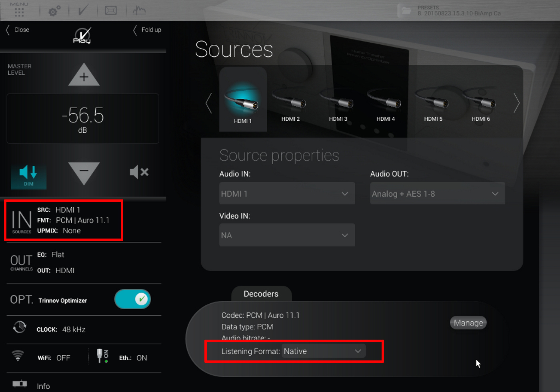Screen dimensions: 560x392
Task: Open the OUT channels section
Action: coord(22,263)
